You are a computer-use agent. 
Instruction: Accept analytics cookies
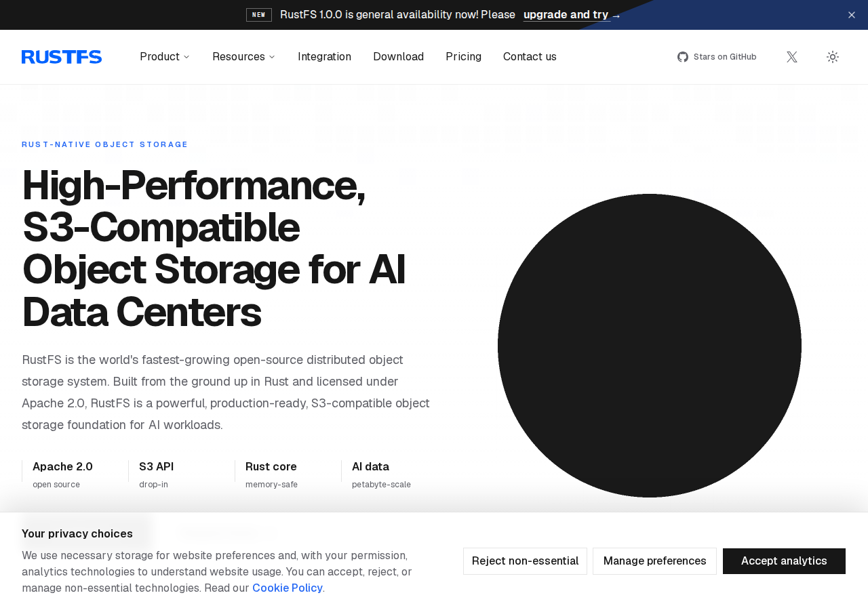coord(784,561)
